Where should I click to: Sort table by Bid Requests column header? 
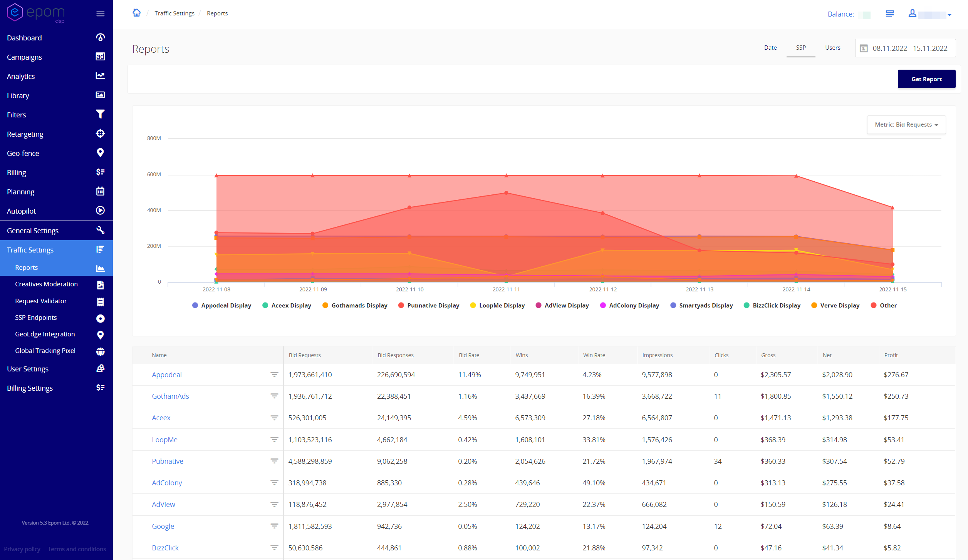coord(304,355)
